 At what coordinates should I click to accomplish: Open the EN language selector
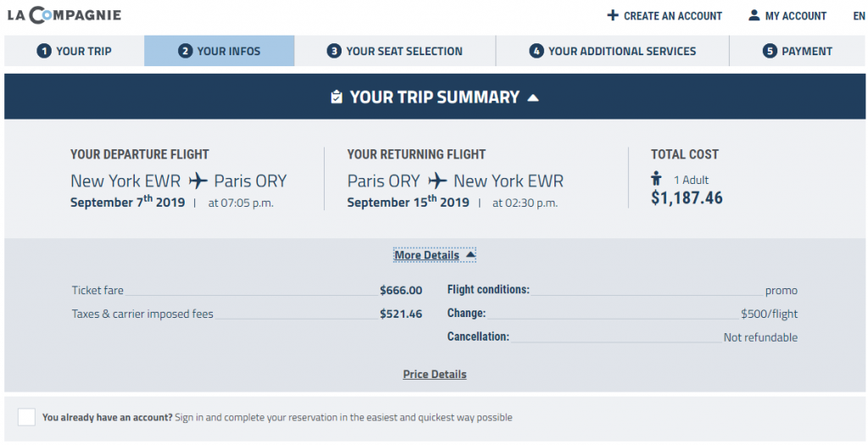point(859,16)
